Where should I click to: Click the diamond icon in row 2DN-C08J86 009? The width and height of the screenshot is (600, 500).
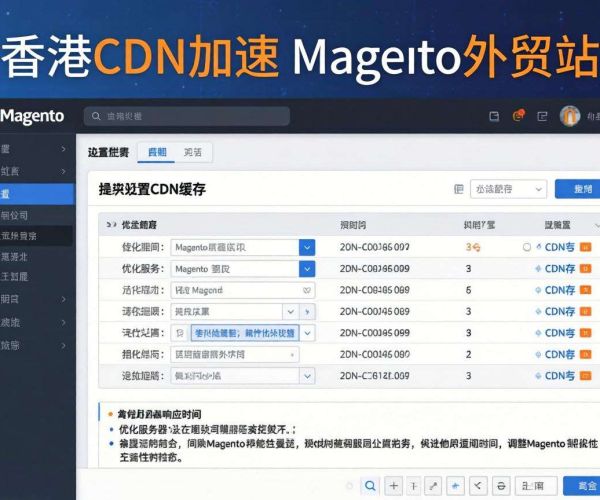538,269
